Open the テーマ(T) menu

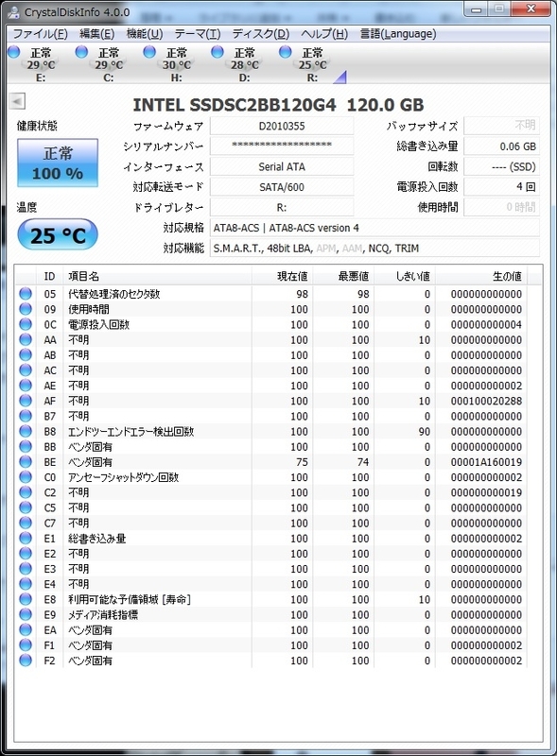[x=198, y=34]
